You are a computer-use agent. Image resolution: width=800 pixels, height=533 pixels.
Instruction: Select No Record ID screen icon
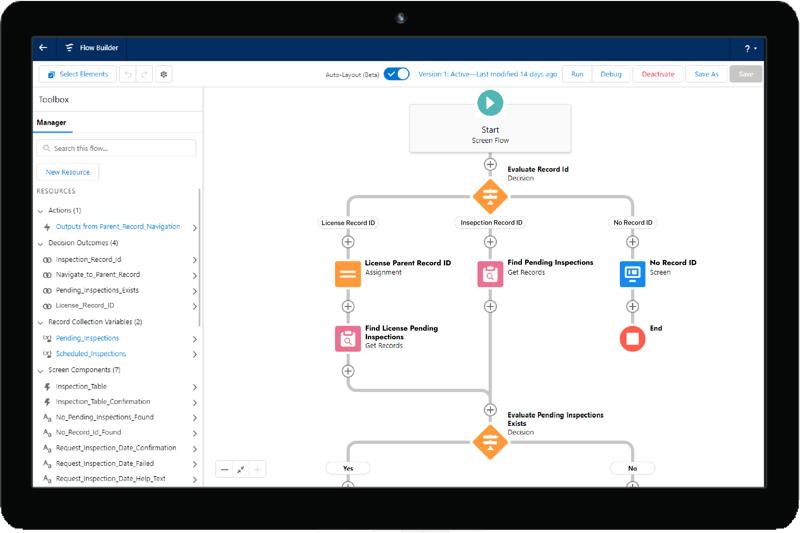point(632,274)
